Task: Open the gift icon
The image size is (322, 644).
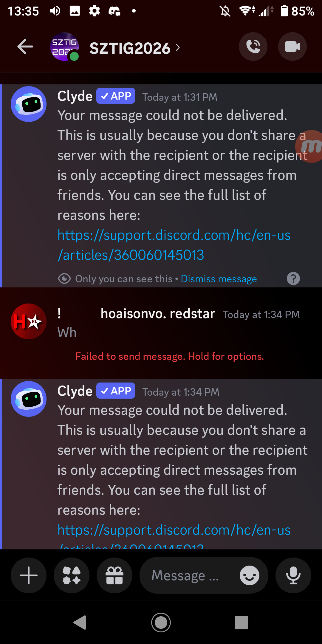Action: tap(114, 575)
